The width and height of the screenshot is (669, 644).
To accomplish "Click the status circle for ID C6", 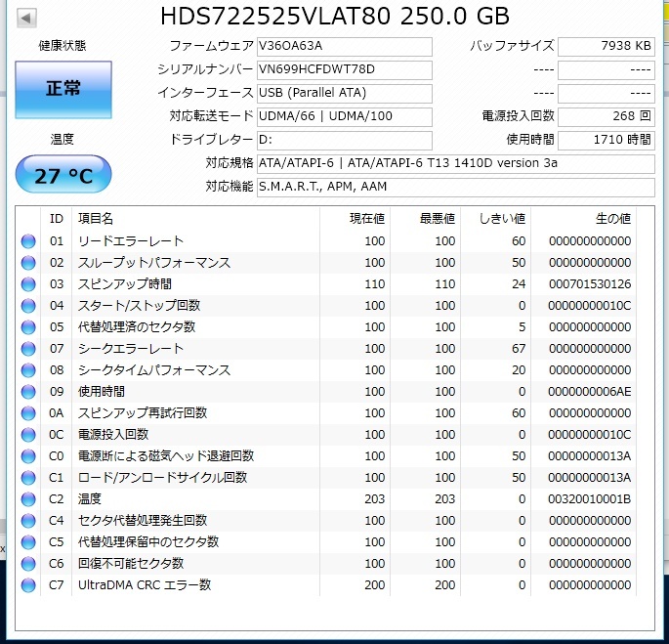I will point(28,564).
